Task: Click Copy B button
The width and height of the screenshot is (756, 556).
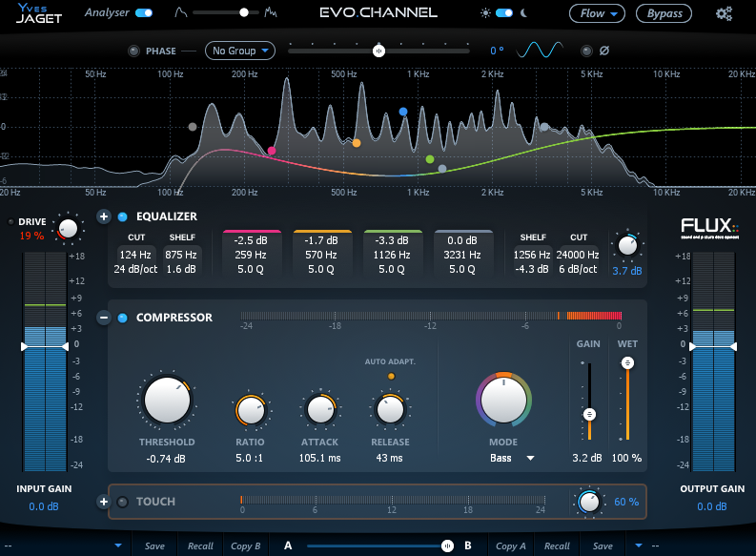Action: pyautogui.click(x=245, y=546)
